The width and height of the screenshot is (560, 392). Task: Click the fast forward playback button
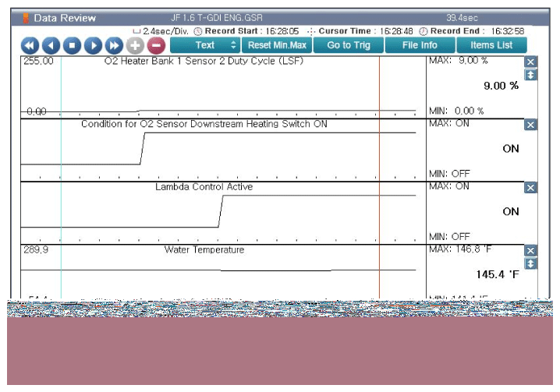[114, 46]
